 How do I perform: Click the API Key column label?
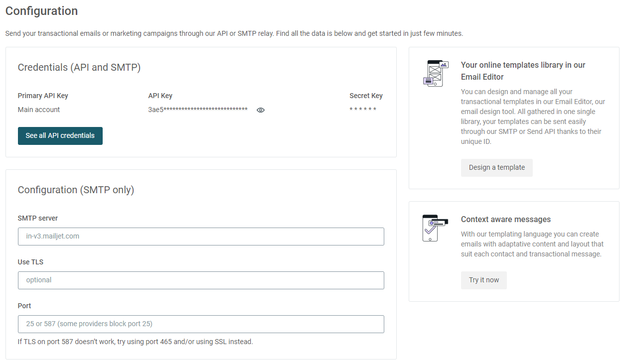coord(160,95)
